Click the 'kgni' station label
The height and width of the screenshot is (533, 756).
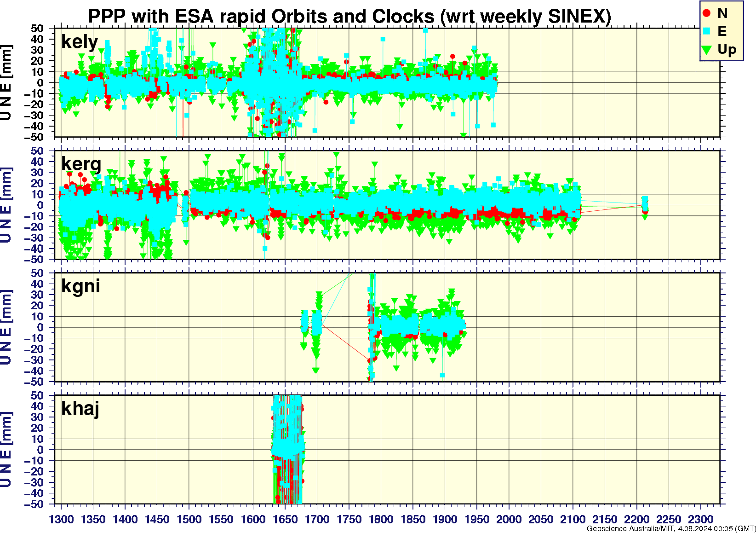(80, 286)
